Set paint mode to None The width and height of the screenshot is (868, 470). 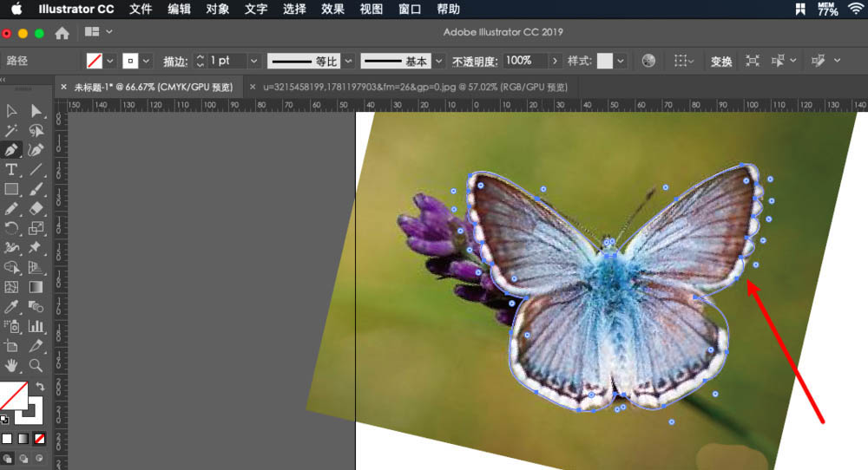point(39,439)
